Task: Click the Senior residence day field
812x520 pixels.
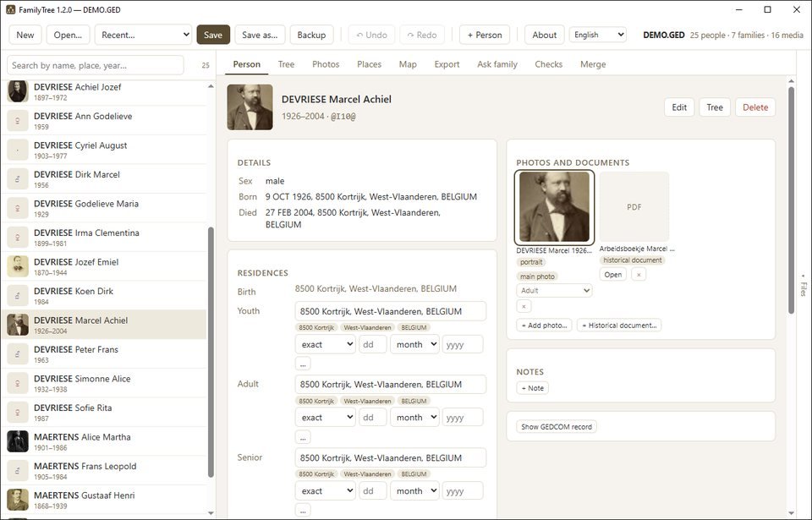Action: pyautogui.click(x=373, y=491)
